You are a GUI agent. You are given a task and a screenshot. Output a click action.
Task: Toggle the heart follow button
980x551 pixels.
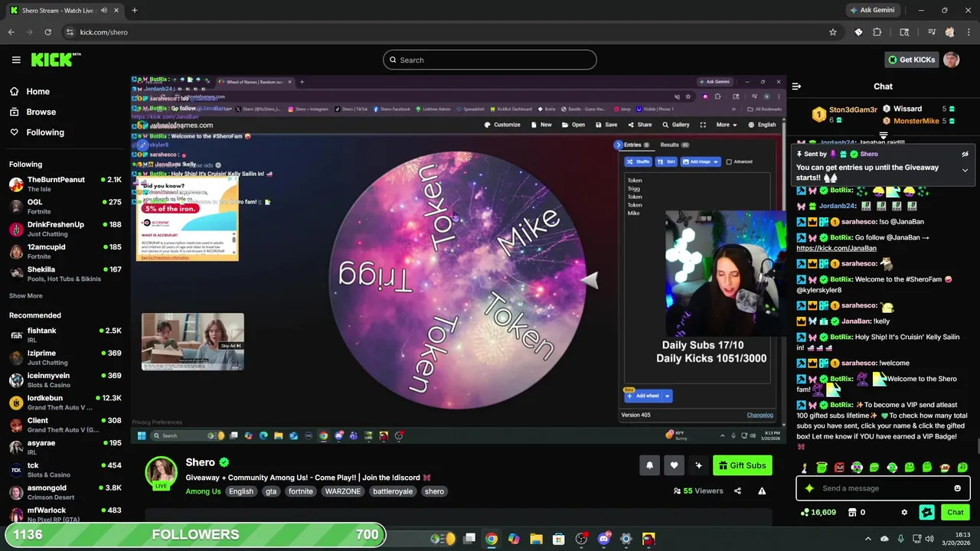[674, 465]
